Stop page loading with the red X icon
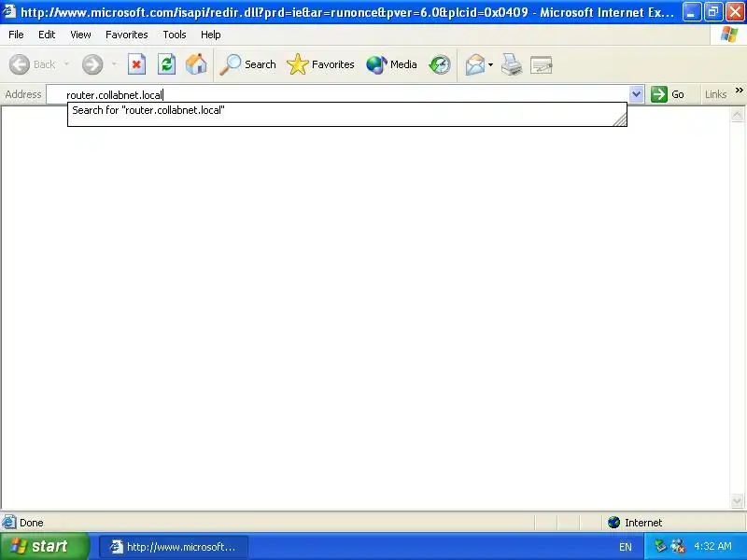The width and height of the screenshot is (747, 560). pyautogui.click(x=136, y=64)
